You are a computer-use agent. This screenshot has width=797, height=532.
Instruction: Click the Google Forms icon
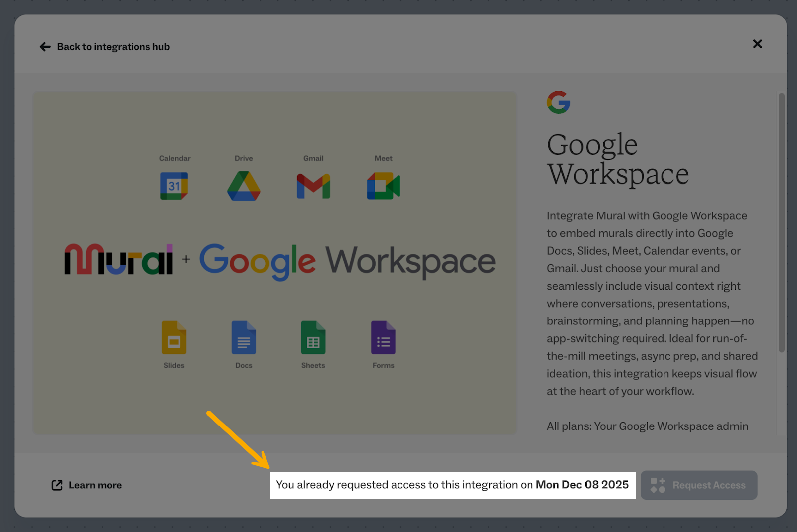(x=383, y=337)
